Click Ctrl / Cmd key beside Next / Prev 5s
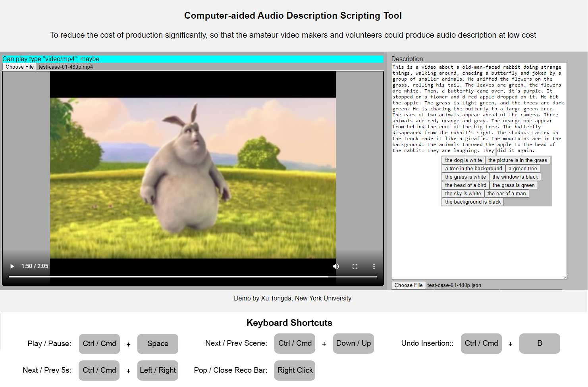This screenshot has height=387, width=588. coord(99,370)
